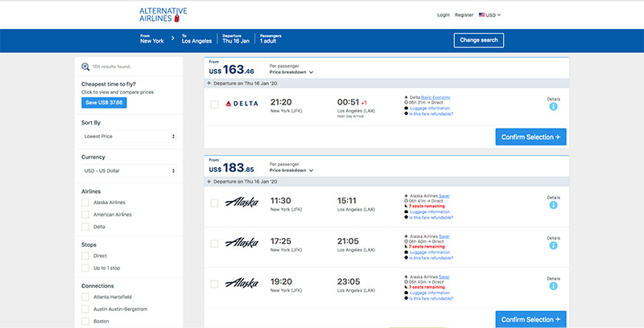The width and height of the screenshot is (644, 328).
Task: Open the Alternative Airlines logo homepage
Action: tap(163, 14)
